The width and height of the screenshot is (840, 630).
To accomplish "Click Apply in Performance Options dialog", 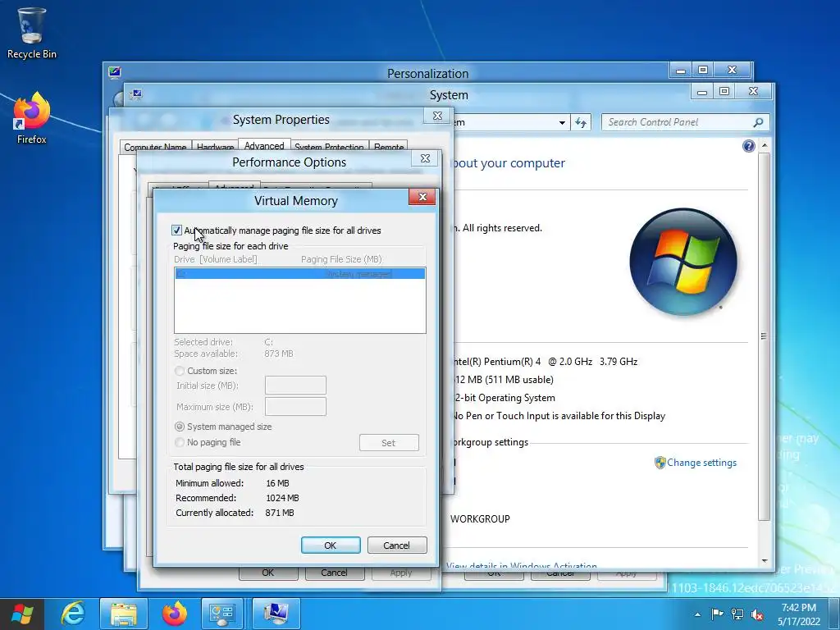I will (x=401, y=573).
